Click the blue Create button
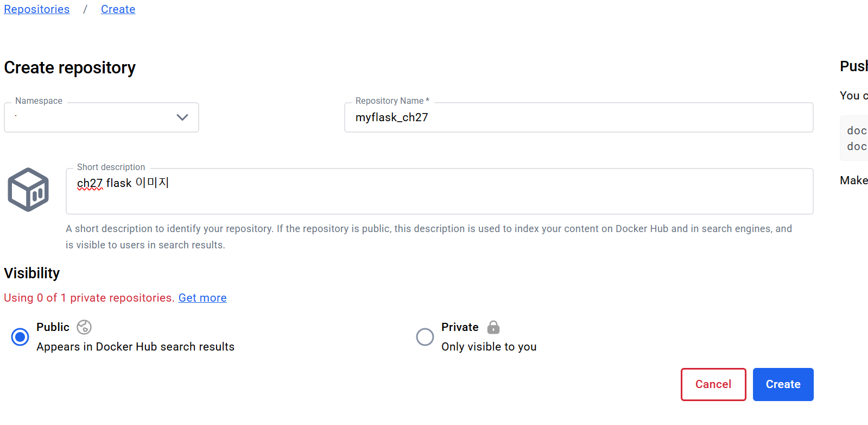Image resolution: width=868 pixels, height=425 pixels. (783, 384)
